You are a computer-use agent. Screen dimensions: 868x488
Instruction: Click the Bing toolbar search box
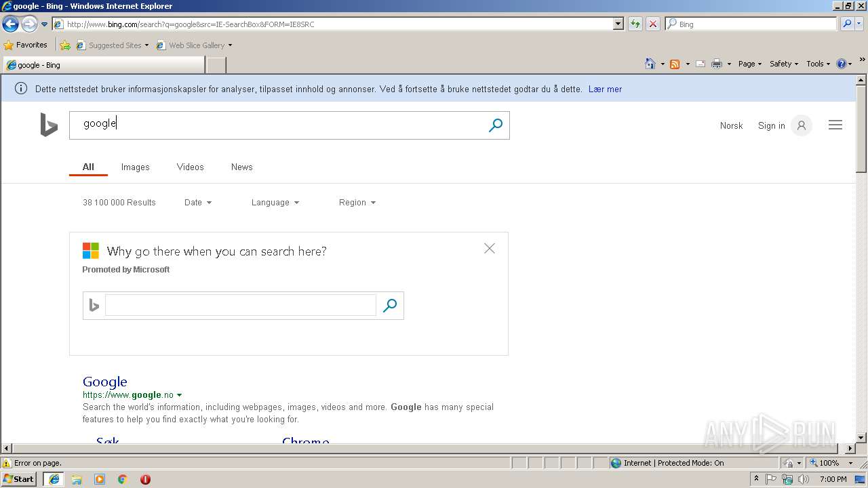pos(751,24)
